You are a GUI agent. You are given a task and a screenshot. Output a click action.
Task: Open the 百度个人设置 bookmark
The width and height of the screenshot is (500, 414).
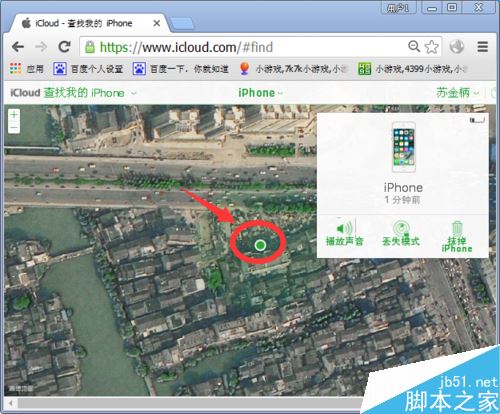click(x=88, y=69)
